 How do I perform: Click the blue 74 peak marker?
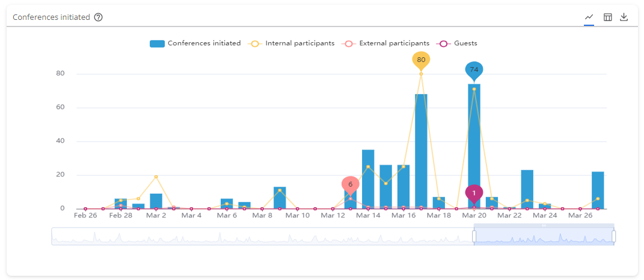click(474, 70)
